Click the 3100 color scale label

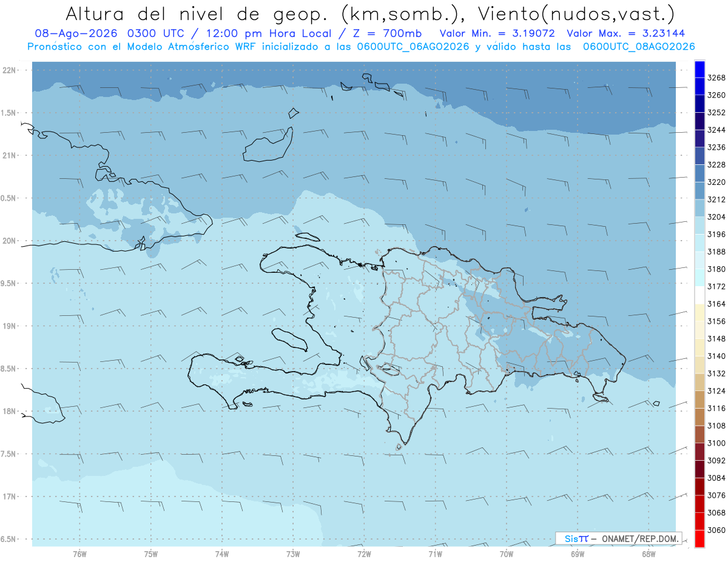coord(716,443)
